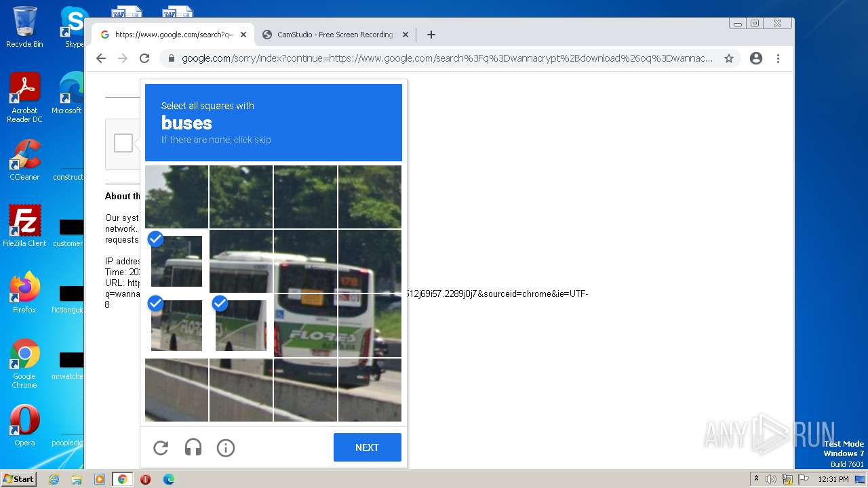Open a new Chrome tab
868x488 pixels.
pyautogui.click(x=431, y=35)
